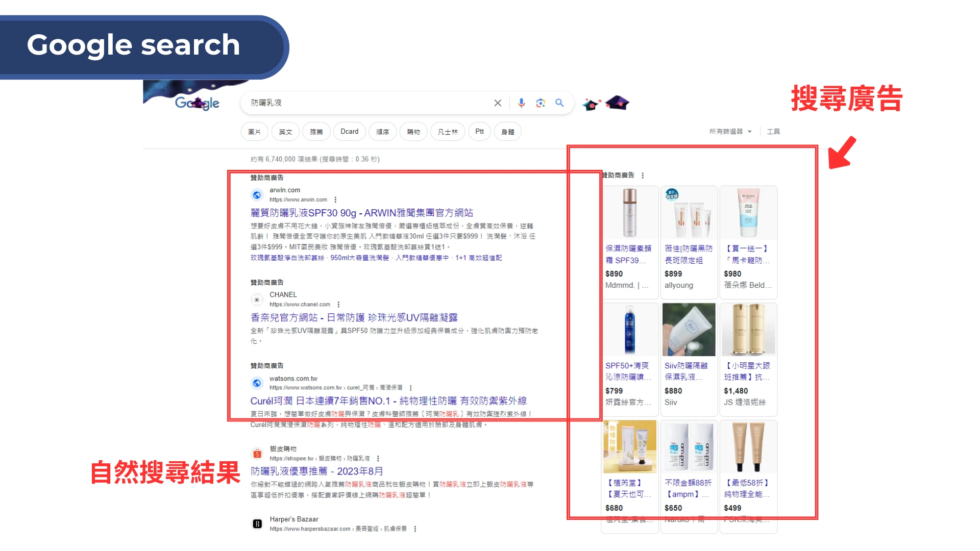Select the Dcard filter chip

click(x=350, y=132)
